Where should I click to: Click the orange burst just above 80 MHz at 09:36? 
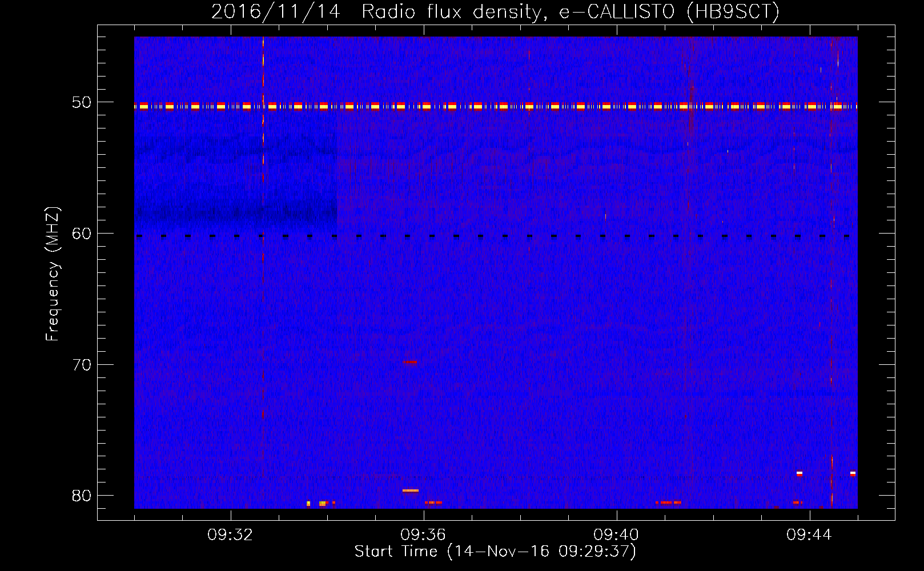tap(411, 490)
